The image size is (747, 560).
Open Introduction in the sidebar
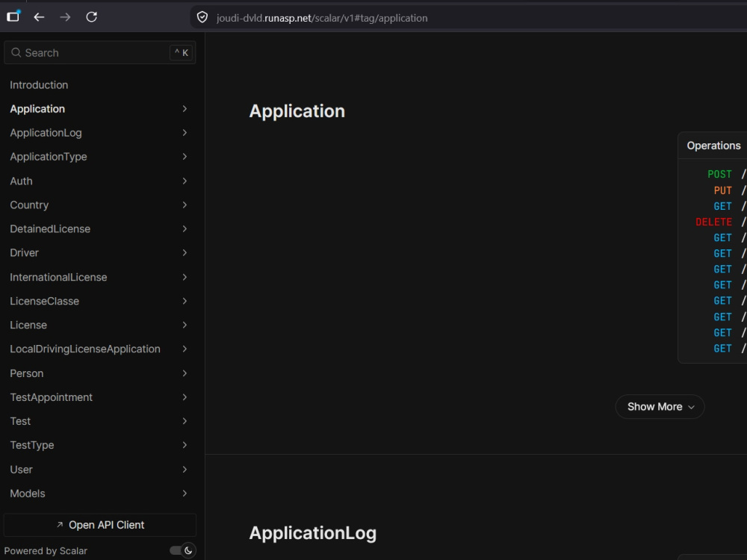tap(39, 85)
